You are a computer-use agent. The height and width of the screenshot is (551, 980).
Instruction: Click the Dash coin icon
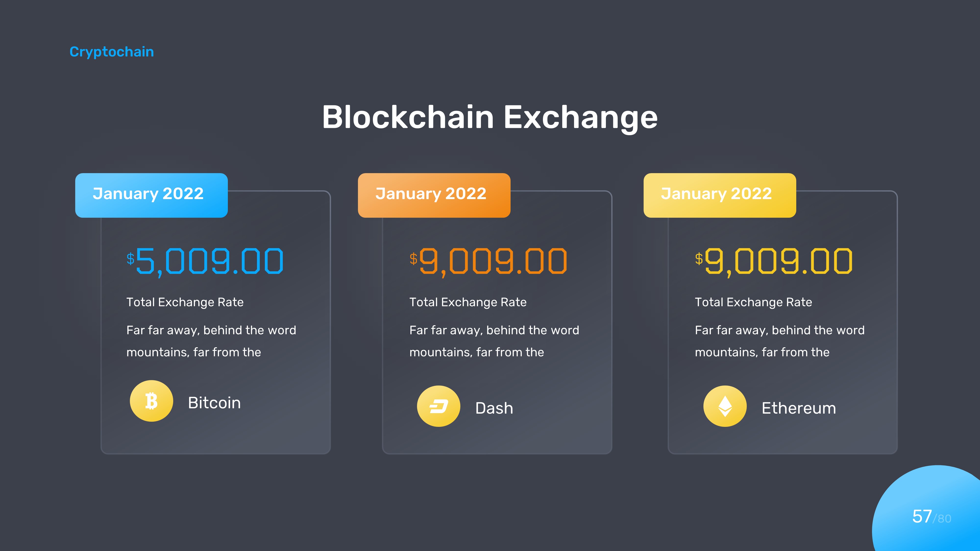(439, 407)
